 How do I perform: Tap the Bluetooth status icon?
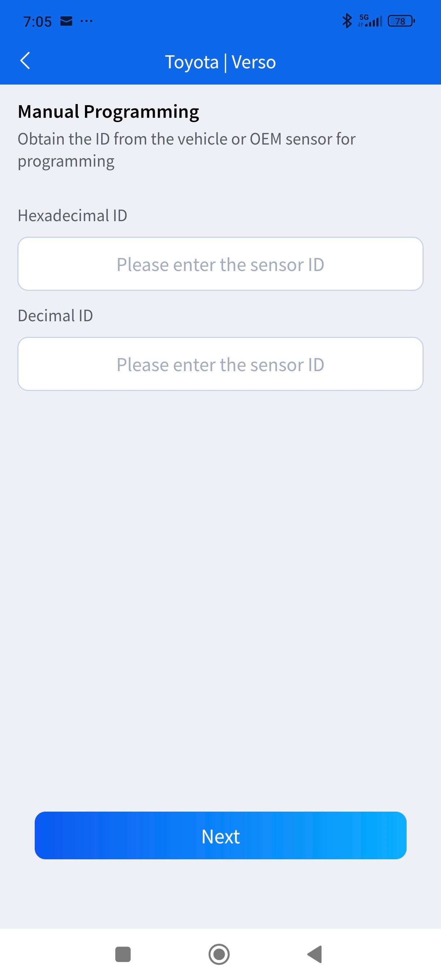tap(347, 21)
